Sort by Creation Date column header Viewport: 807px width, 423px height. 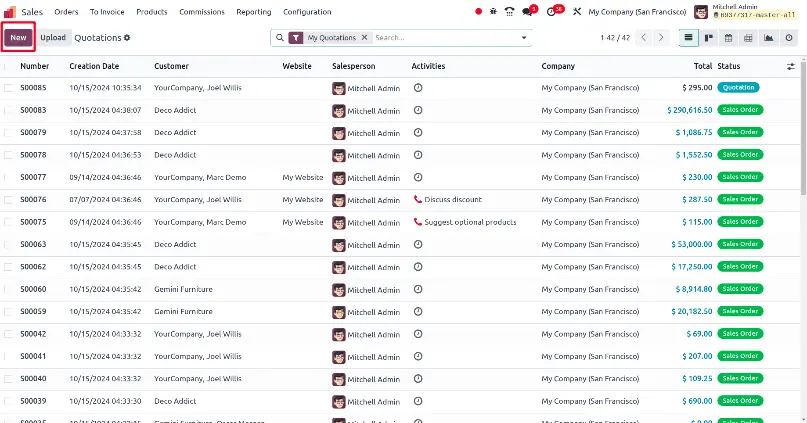tap(94, 66)
